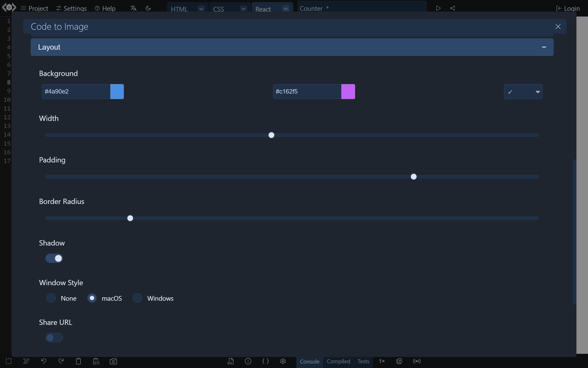The image size is (588, 368).
Task: Click the purple background color swatch
Action: point(348,92)
